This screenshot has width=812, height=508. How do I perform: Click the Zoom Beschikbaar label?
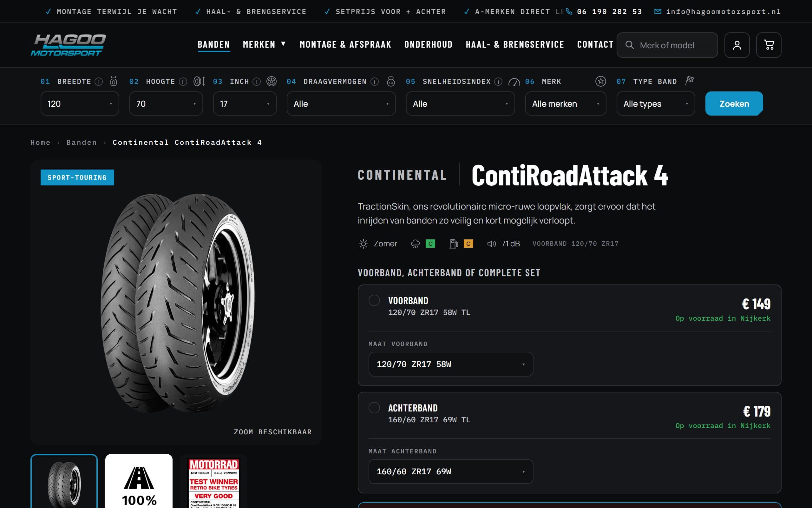272,432
